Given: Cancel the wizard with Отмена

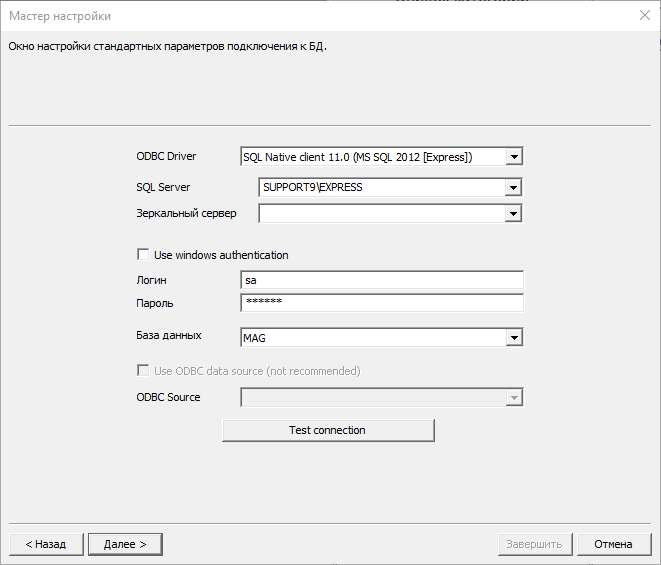Looking at the screenshot, I should tap(614, 544).
